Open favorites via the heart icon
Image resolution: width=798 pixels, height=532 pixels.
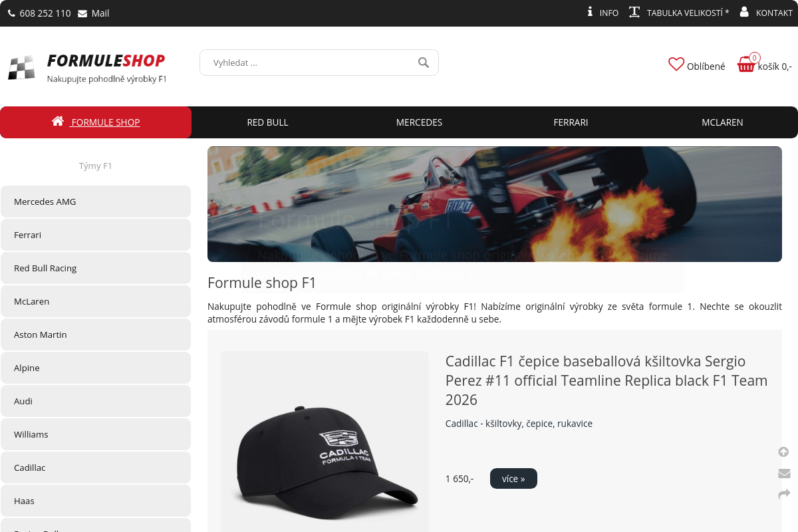click(676, 65)
